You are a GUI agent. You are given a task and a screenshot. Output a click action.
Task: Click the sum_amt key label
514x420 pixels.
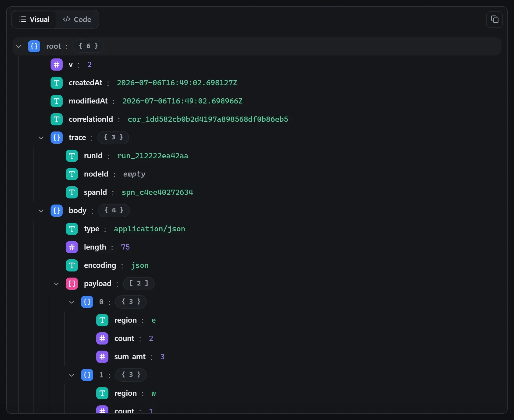tap(130, 357)
